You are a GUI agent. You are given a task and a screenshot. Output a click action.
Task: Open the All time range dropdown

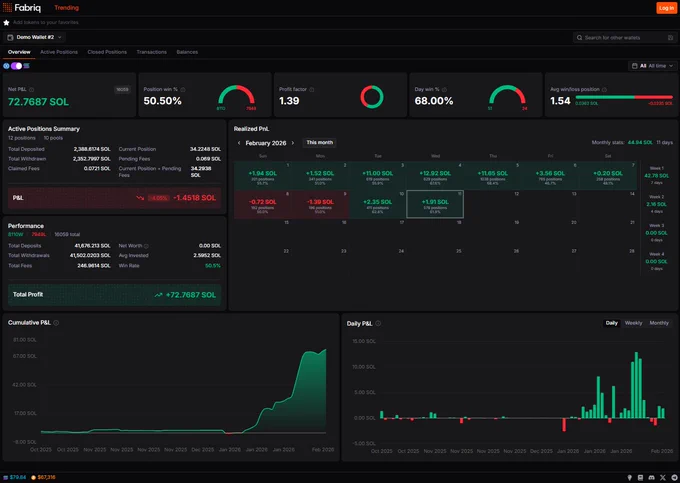click(652, 66)
